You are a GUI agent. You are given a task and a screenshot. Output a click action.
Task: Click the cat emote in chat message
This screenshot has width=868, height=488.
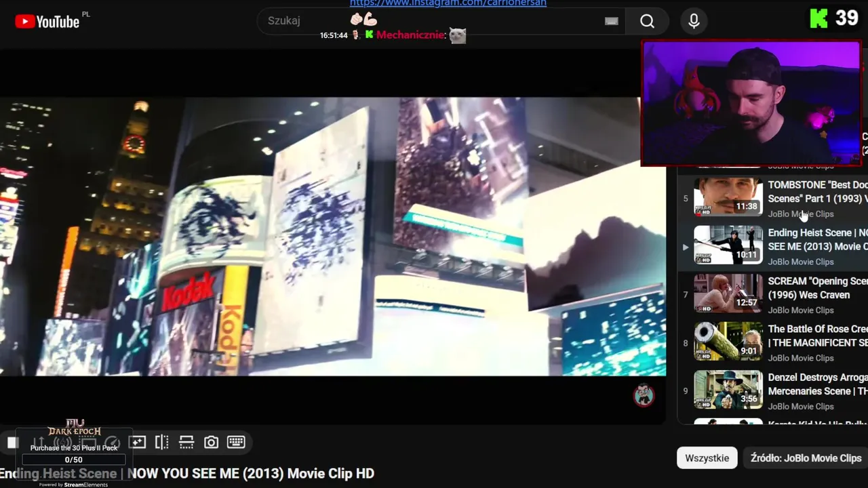pos(458,35)
